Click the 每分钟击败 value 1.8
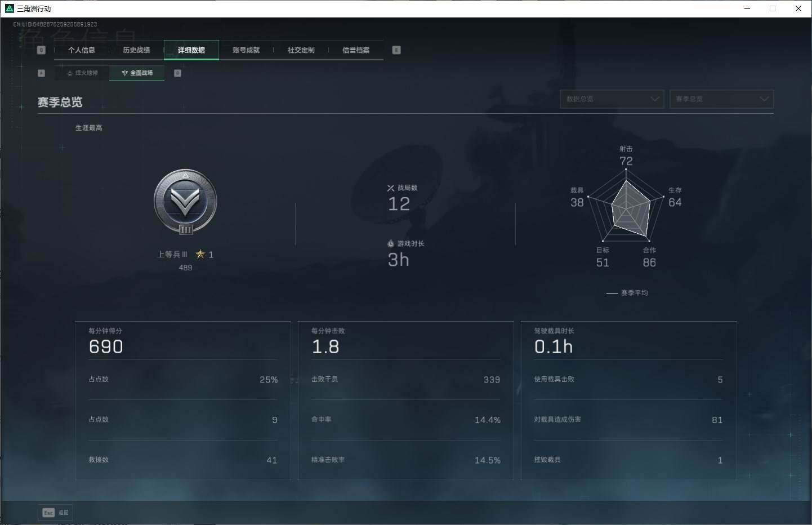812x525 pixels. click(325, 347)
